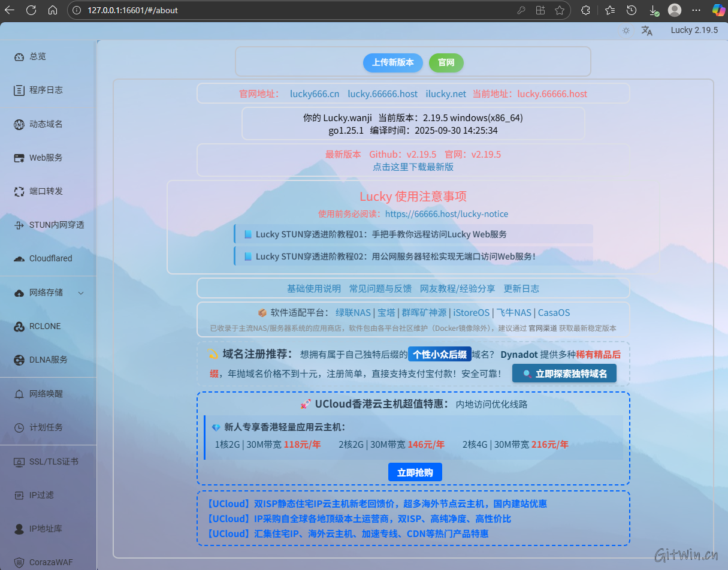Open 基础使用说明 link
Viewport: 728px width, 570px height.
pyautogui.click(x=314, y=289)
